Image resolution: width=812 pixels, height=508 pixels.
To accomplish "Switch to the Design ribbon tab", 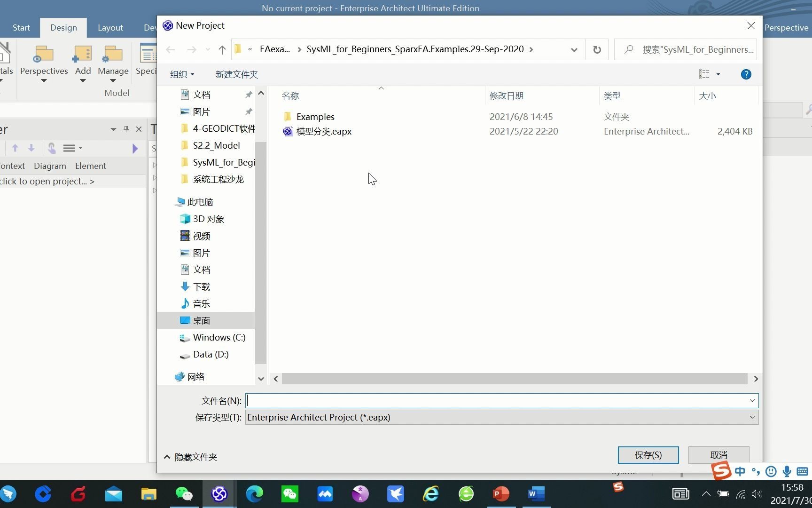I will pos(63,27).
